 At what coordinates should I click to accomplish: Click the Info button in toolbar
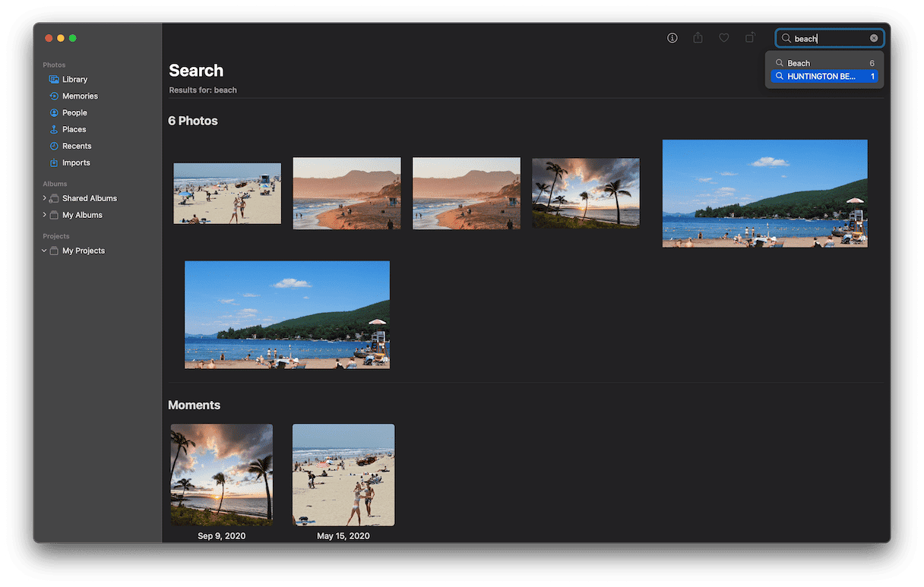point(672,38)
